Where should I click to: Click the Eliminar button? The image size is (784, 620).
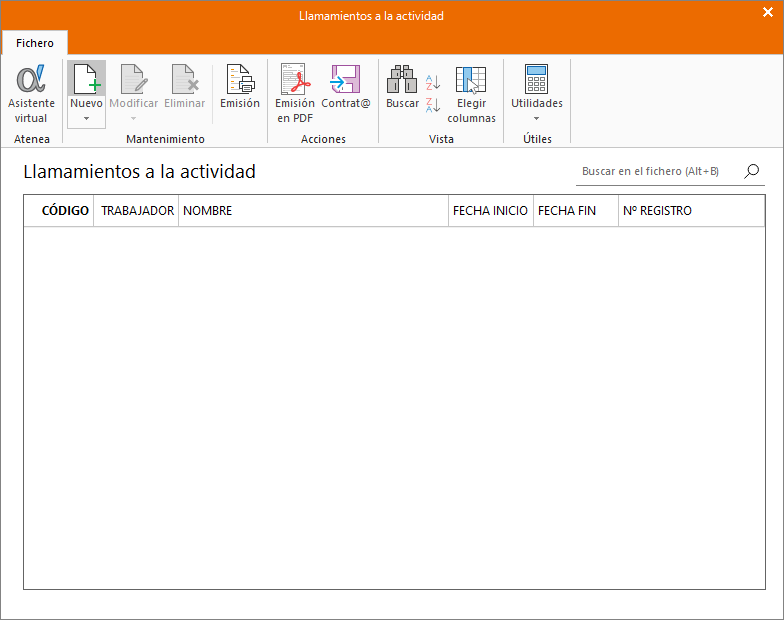coord(184,86)
